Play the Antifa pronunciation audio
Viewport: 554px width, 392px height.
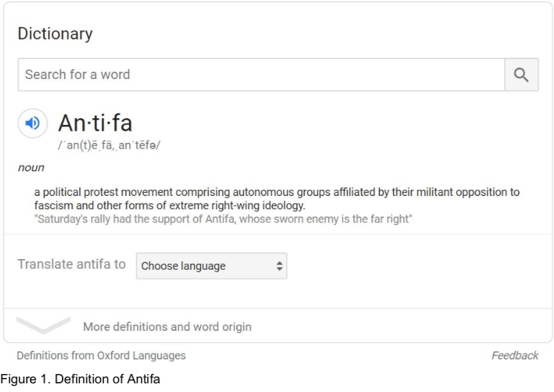point(32,123)
